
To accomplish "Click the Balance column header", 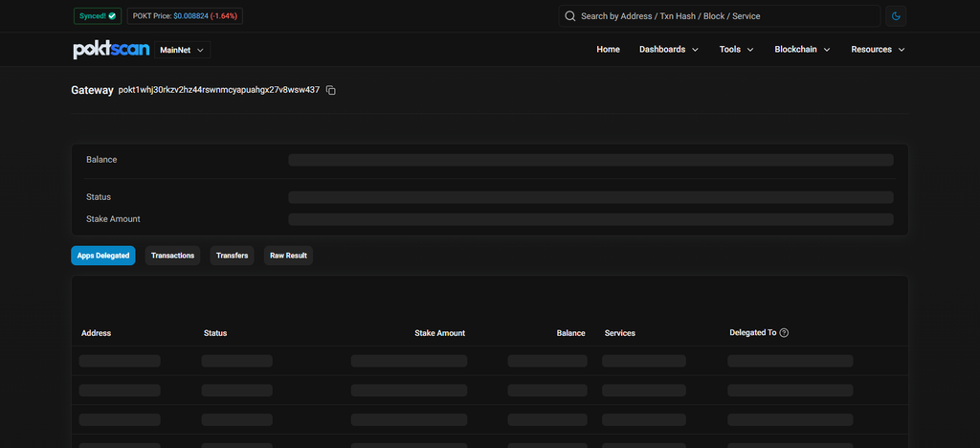I will point(570,333).
